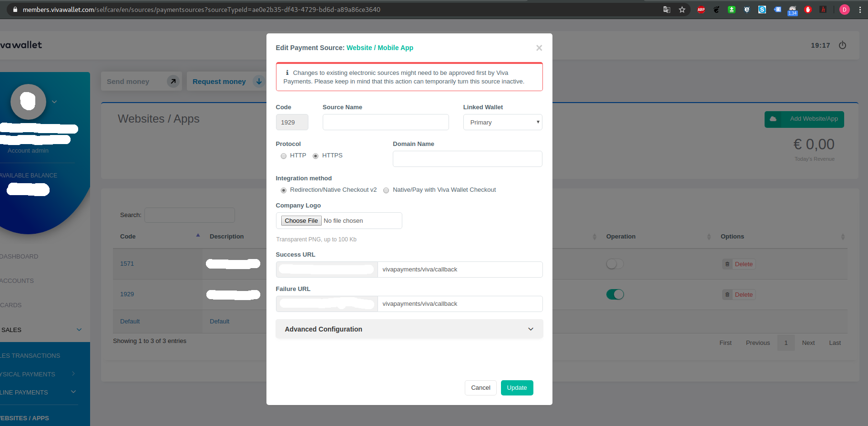Select Native/Pay with Viva Wallet Checkout
The image size is (868, 426).
tap(386, 190)
